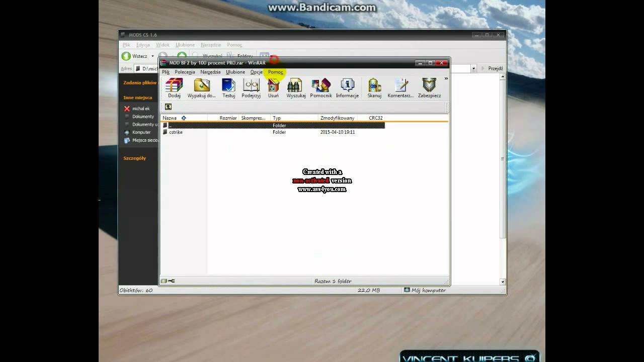Open the Polecenia menu in WinRAR
Viewport: 644px width, 362px height.
(x=185, y=72)
